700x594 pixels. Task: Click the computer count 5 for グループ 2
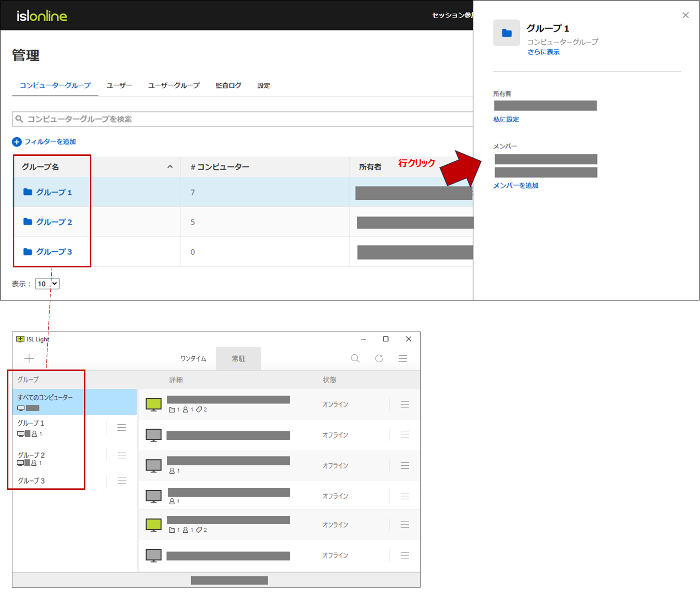click(193, 223)
